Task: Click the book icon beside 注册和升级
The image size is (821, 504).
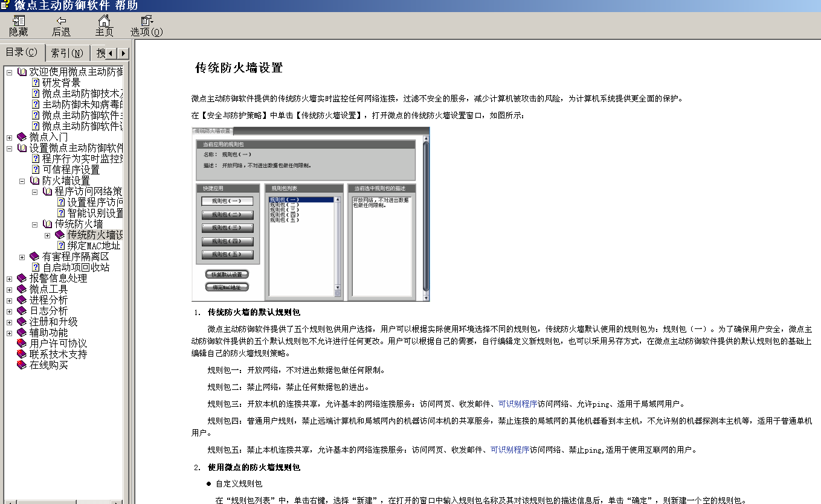Action: coord(22,322)
